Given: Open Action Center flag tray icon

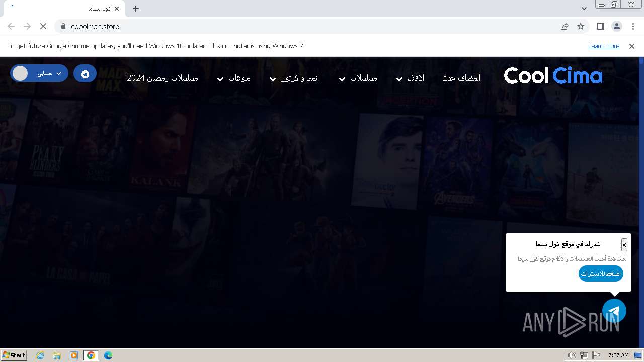Looking at the screenshot, I should coord(597,355).
